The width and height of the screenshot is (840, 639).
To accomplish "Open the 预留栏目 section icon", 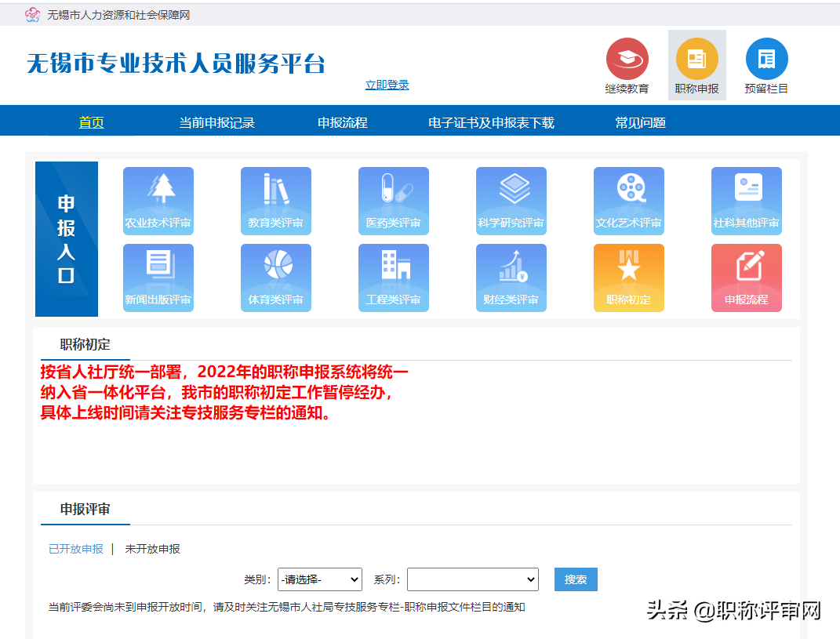I will (x=765, y=64).
